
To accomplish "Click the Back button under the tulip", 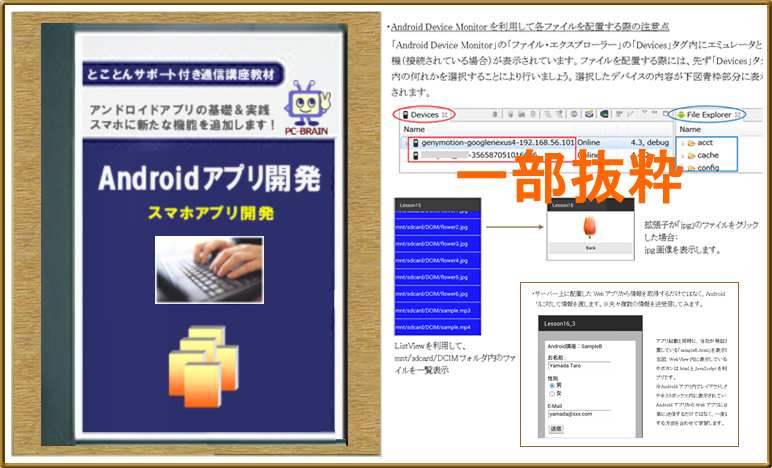I will pyautogui.click(x=590, y=248).
